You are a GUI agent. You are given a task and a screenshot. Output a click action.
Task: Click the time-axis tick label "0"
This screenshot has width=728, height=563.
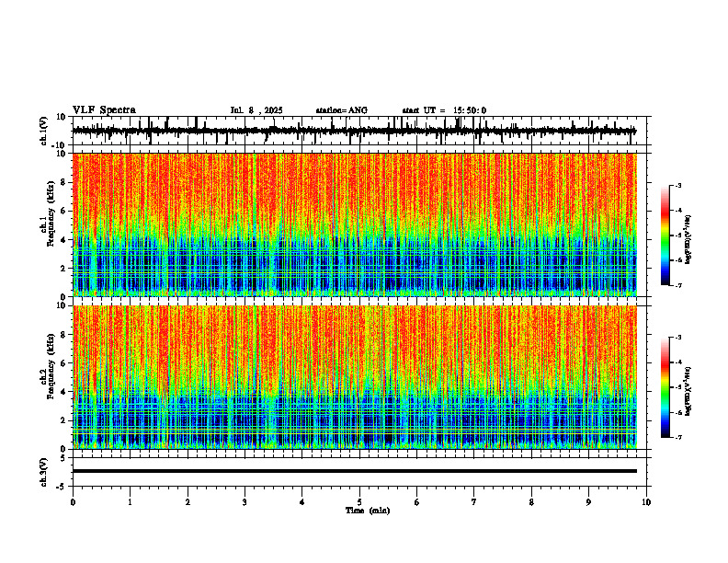click(x=73, y=502)
